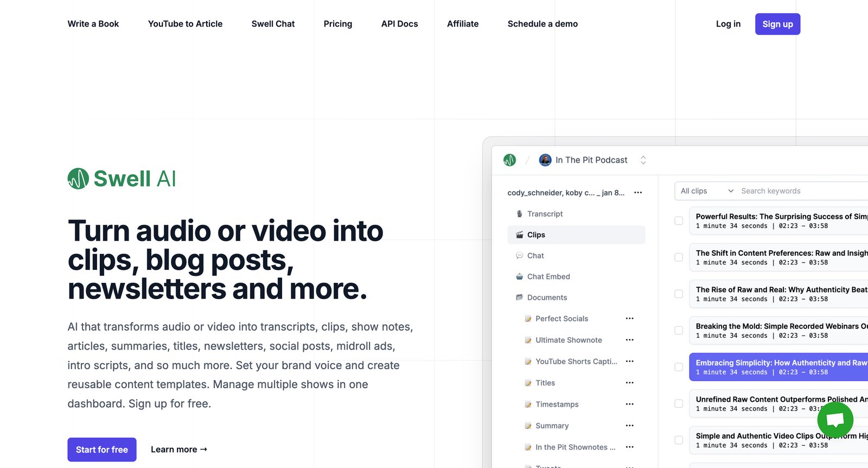Open the Breaking the Mold clip card
Screen dimensions: 868x468
point(778,330)
